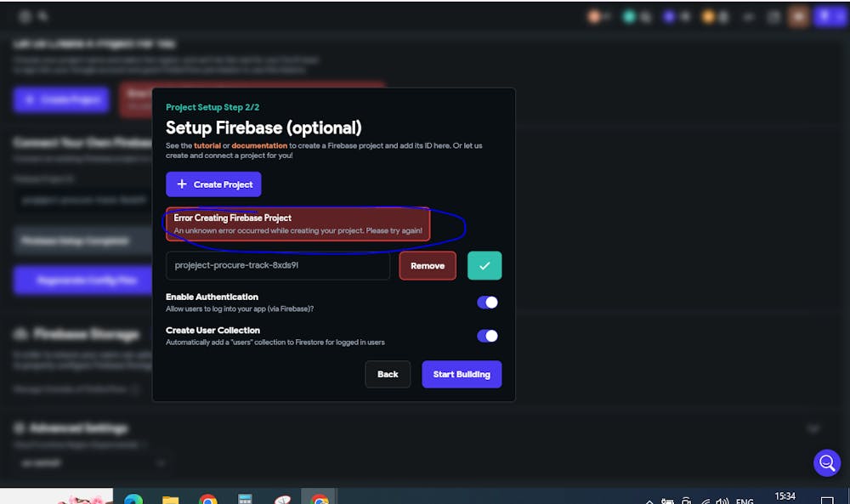Click the Create Project button in dialog
The width and height of the screenshot is (850, 504).
213,184
